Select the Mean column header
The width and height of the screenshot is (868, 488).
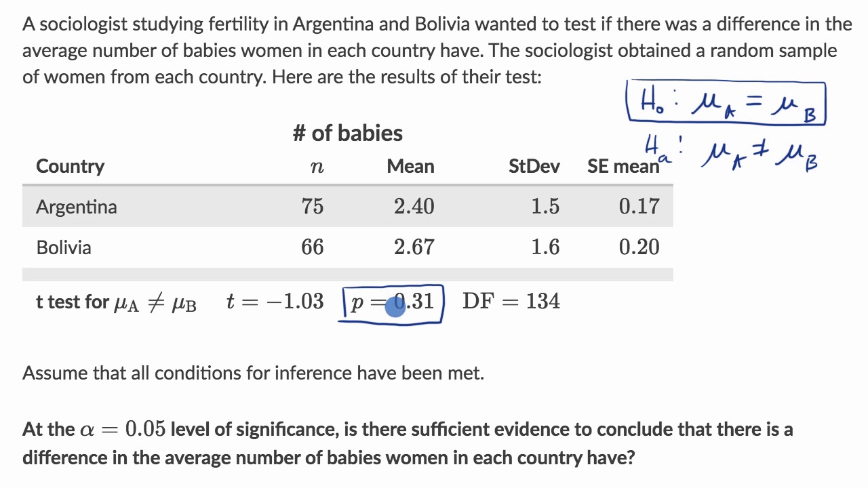[x=410, y=166]
